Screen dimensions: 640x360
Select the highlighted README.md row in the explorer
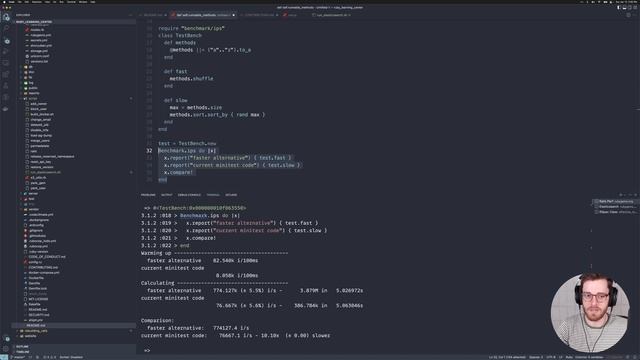[73, 326]
